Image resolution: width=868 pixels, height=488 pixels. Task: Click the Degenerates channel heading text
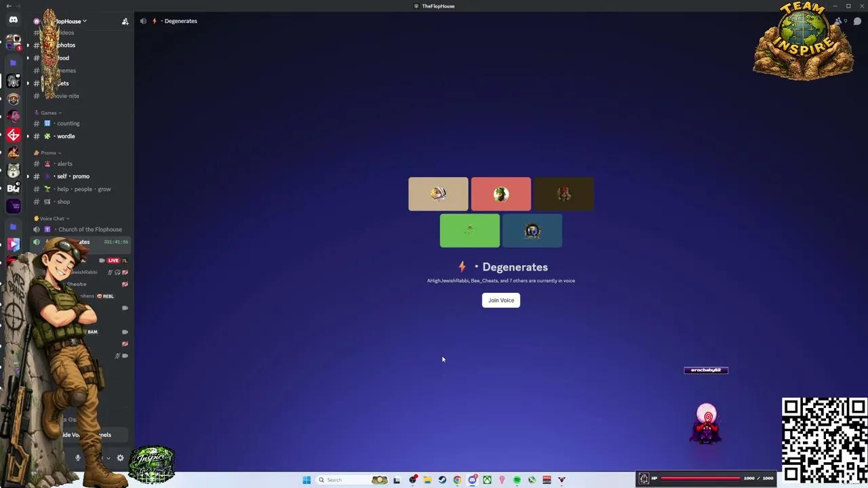(x=515, y=267)
